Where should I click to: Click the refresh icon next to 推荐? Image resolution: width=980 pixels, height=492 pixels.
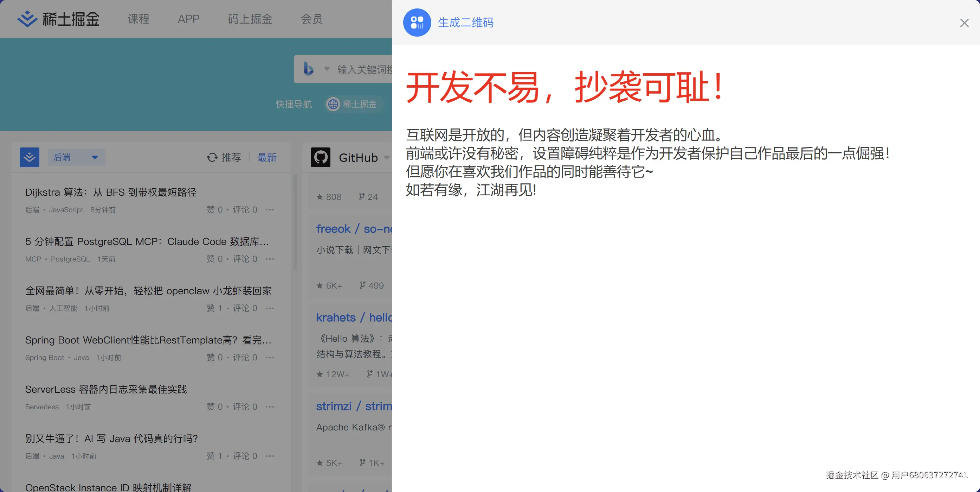(212, 157)
